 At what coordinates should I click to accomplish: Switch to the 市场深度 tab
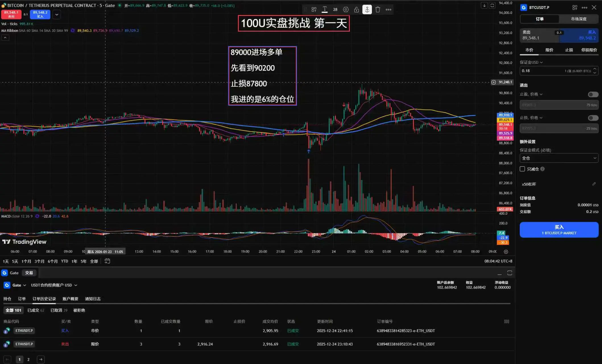pos(578,19)
